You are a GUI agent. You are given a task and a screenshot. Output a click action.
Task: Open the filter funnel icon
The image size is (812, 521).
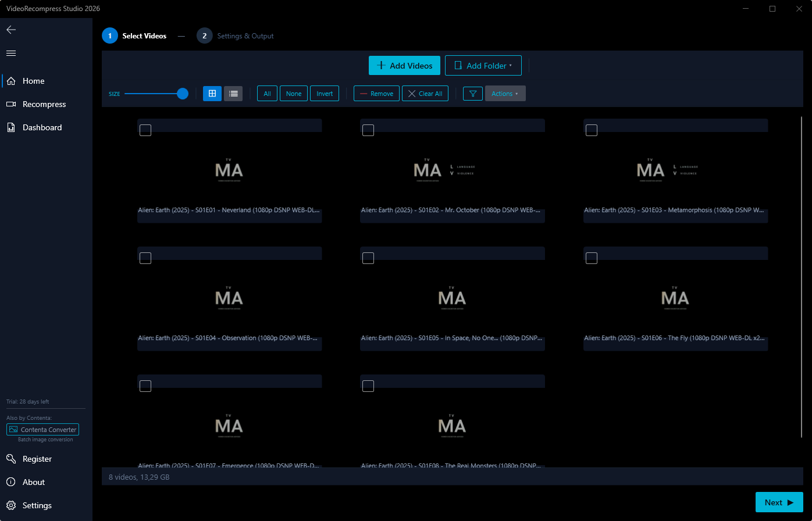(473, 94)
